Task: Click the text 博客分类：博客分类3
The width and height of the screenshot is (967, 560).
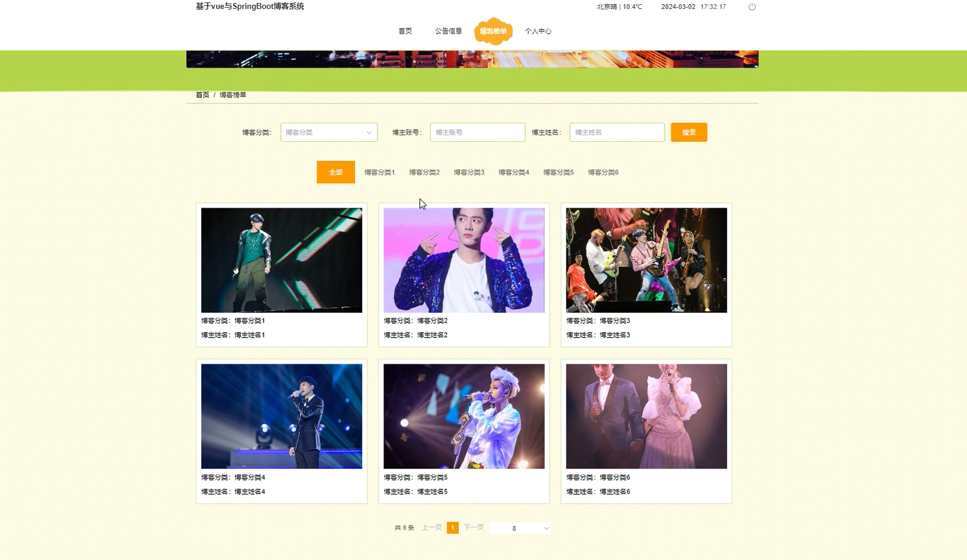Action: [x=598, y=321]
